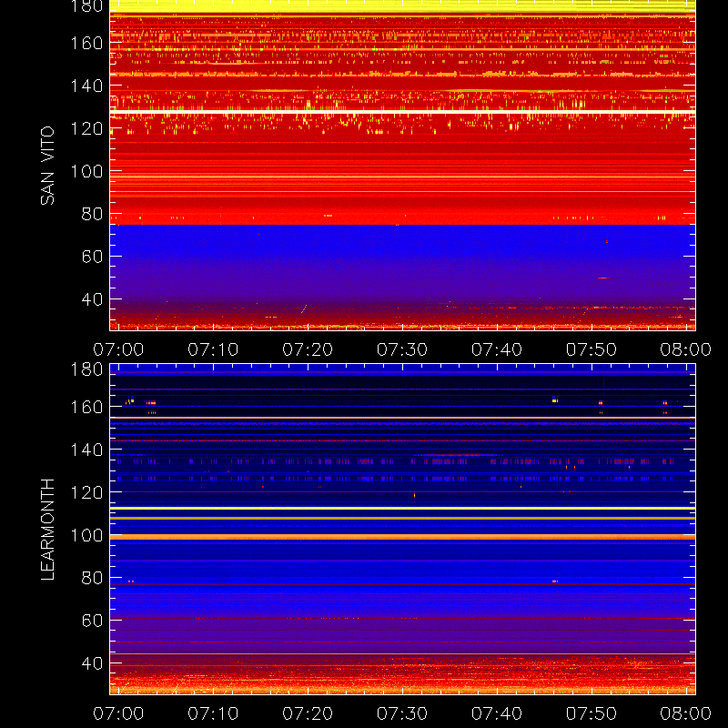The height and width of the screenshot is (728, 728).
Task: Click 08:00 time label under San Vito plot
Action: pos(686,349)
